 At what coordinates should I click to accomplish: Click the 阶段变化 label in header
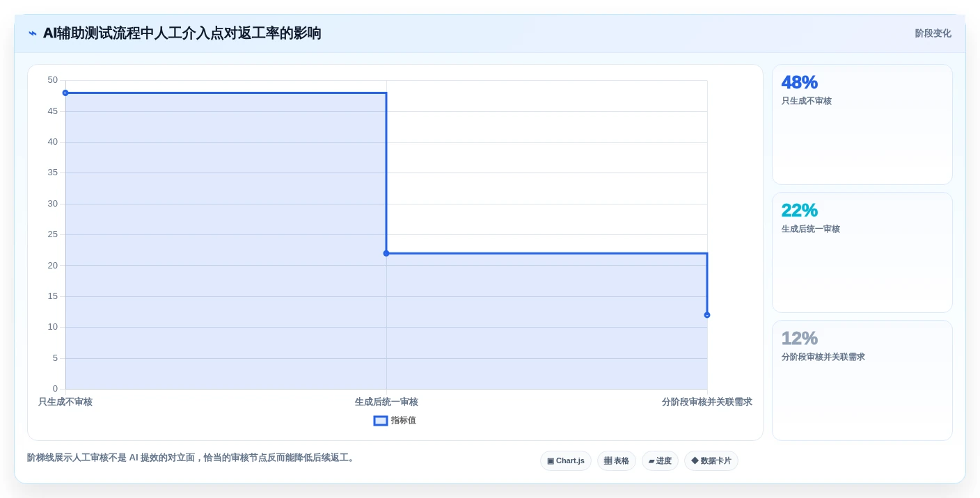tap(933, 33)
